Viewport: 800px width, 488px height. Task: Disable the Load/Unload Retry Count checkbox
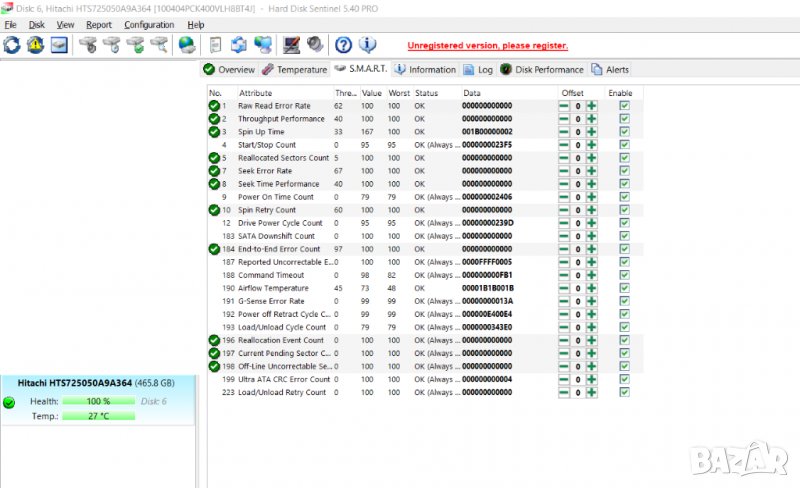624,392
